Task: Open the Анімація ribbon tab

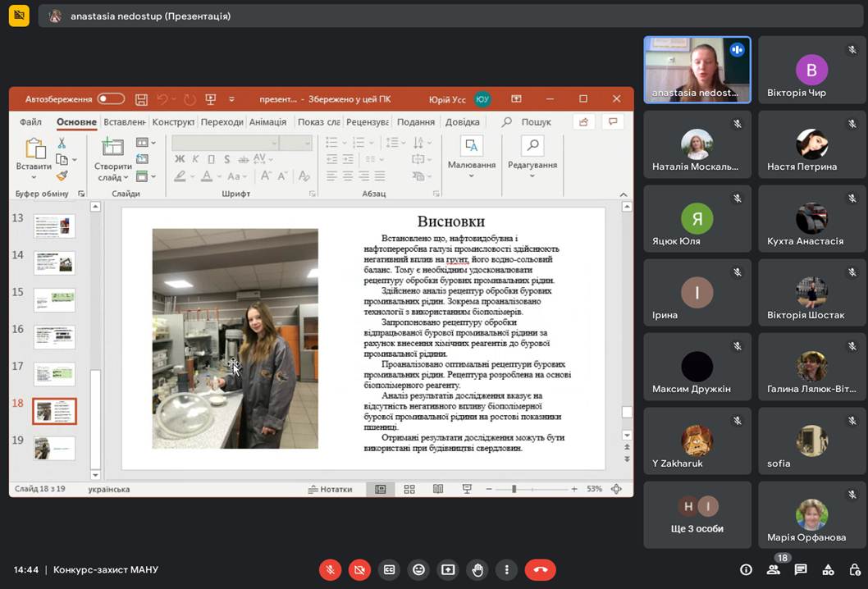Action: click(x=267, y=122)
